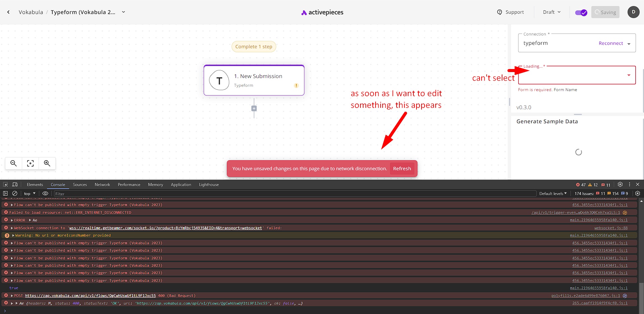Expand the Ae object in ERROR row
644x314 pixels.
click(30, 220)
